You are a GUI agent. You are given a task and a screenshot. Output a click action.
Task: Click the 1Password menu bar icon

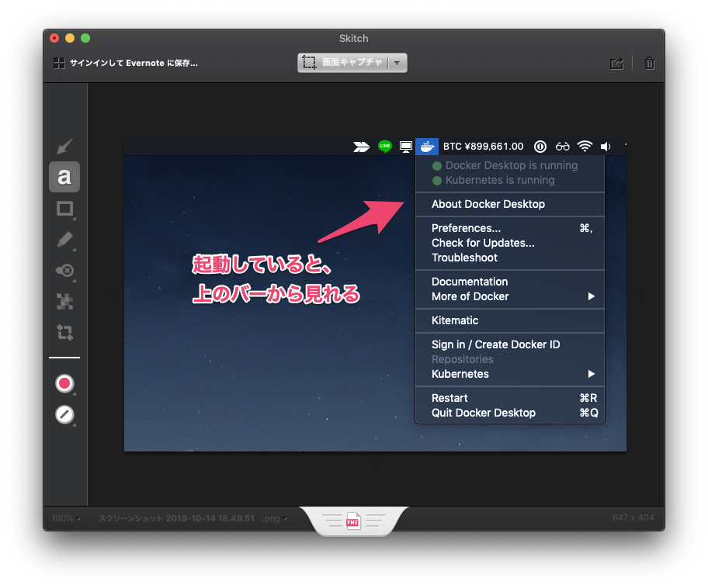[x=540, y=147]
